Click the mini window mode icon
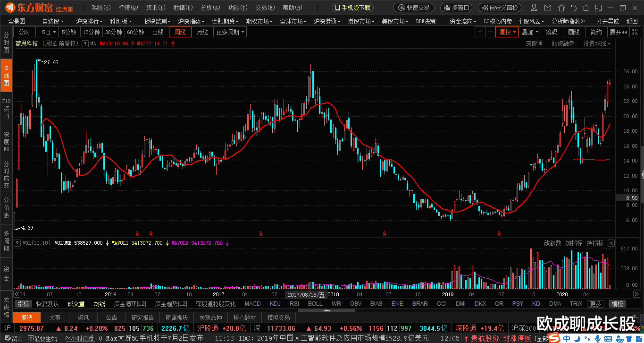The height and width of the screenshot is (343, 644). click(x=599, y=8)
